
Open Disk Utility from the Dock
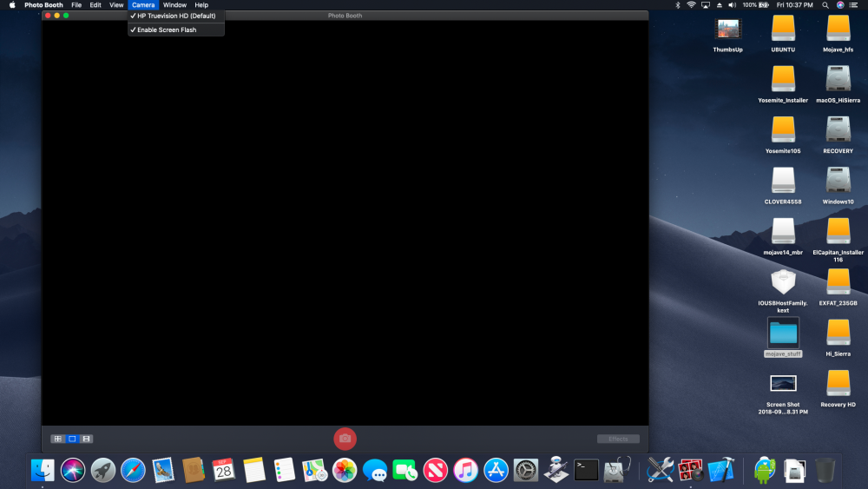(x=616, y=470)
